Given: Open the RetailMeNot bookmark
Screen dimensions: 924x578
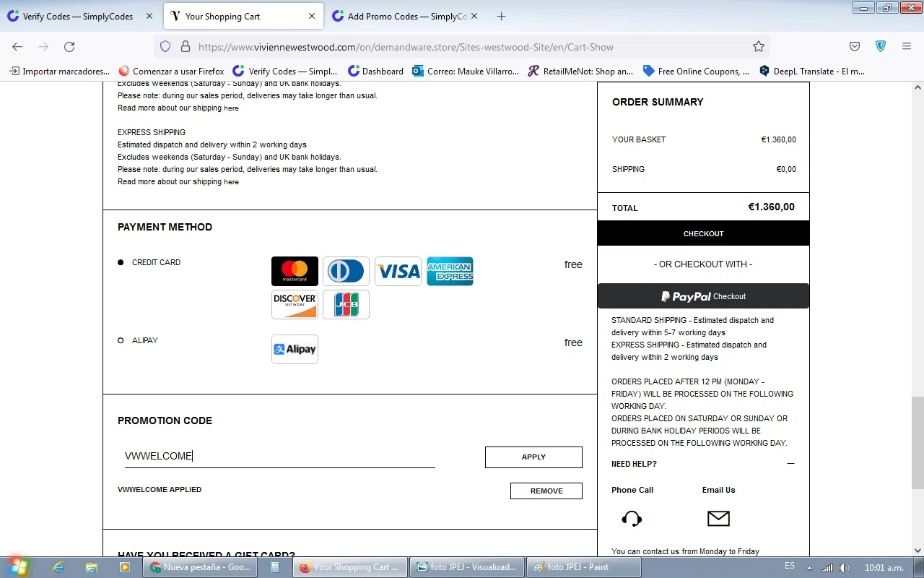Looking at the screenshot, I should click(x=580, y=71).
